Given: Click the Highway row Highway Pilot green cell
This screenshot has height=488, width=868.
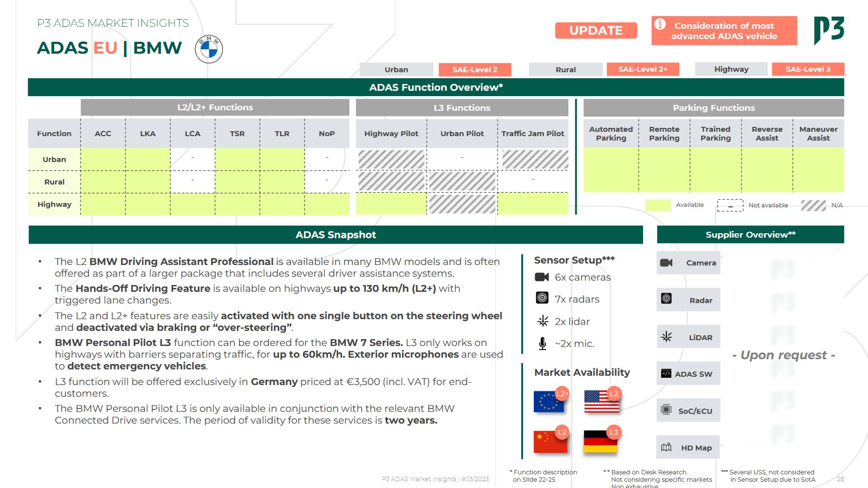Looking at the screenshot, I should (391, 203).
